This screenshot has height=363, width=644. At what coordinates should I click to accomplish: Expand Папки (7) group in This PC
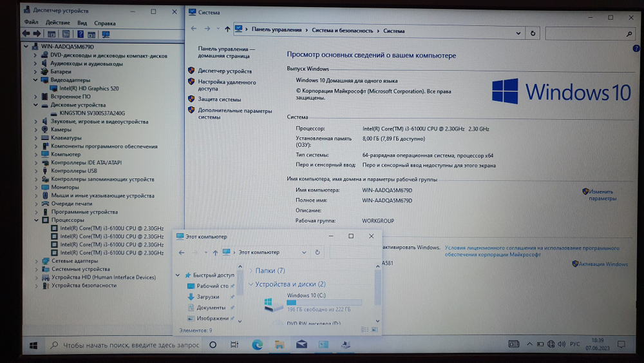pyautogui.click(x=251, y=271)
